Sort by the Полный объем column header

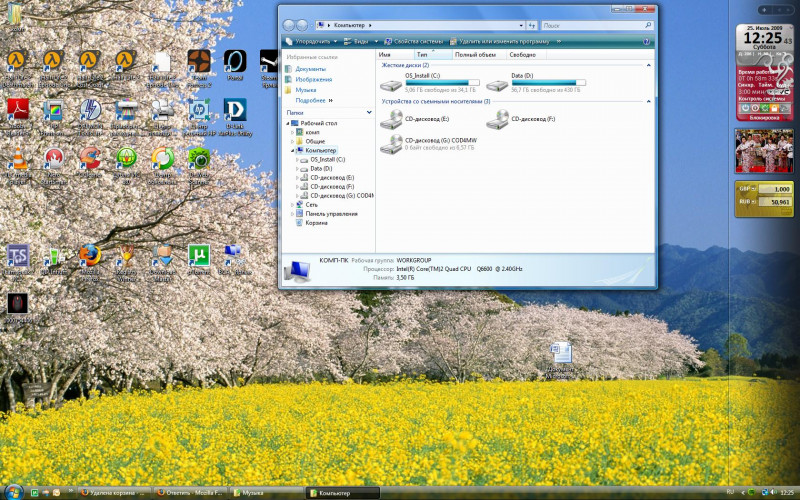(x=479, y=55)
